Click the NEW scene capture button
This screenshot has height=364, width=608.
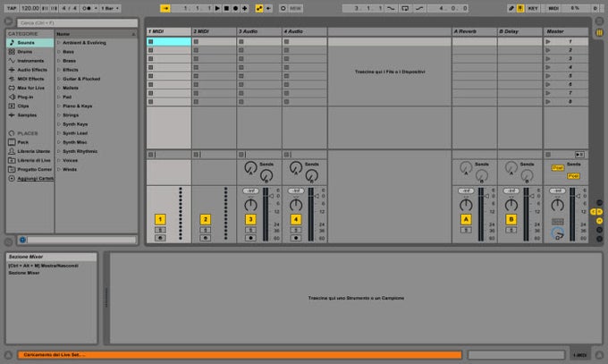tap(295, 8)
